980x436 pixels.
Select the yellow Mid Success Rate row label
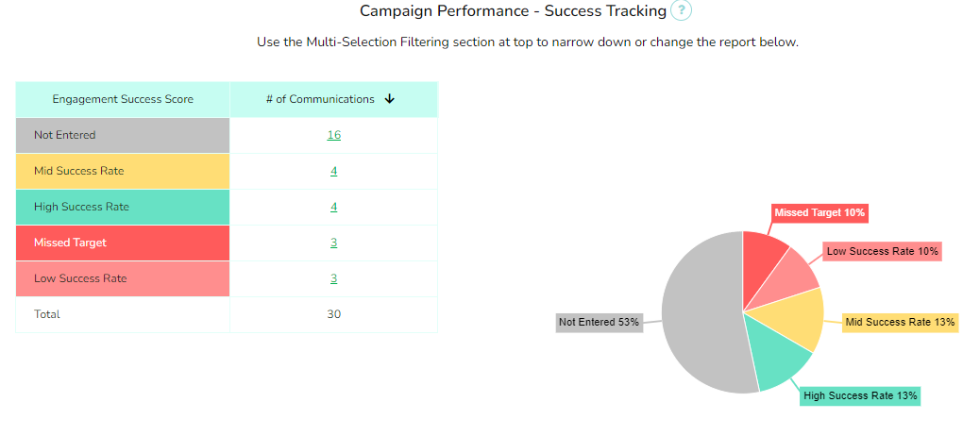pyautogui.click(x=123, y=171)
